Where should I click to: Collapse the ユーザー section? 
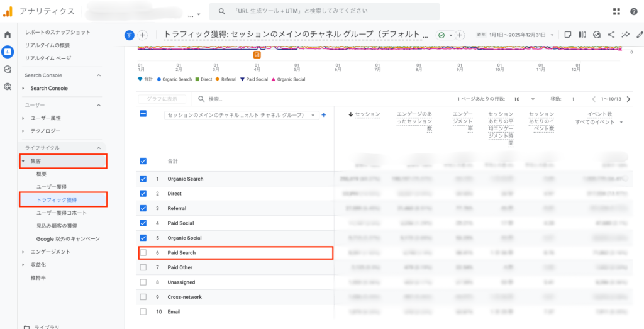coord(99,105)
